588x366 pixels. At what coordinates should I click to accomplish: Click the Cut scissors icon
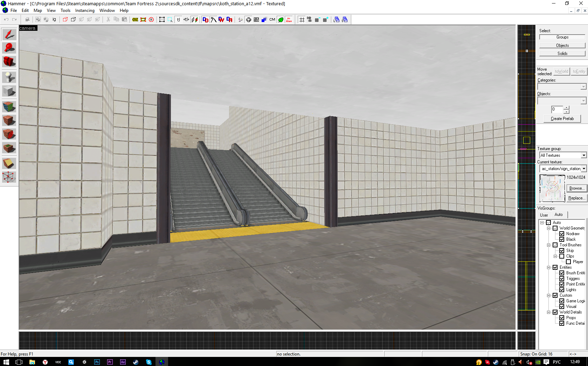coord(108,20)
